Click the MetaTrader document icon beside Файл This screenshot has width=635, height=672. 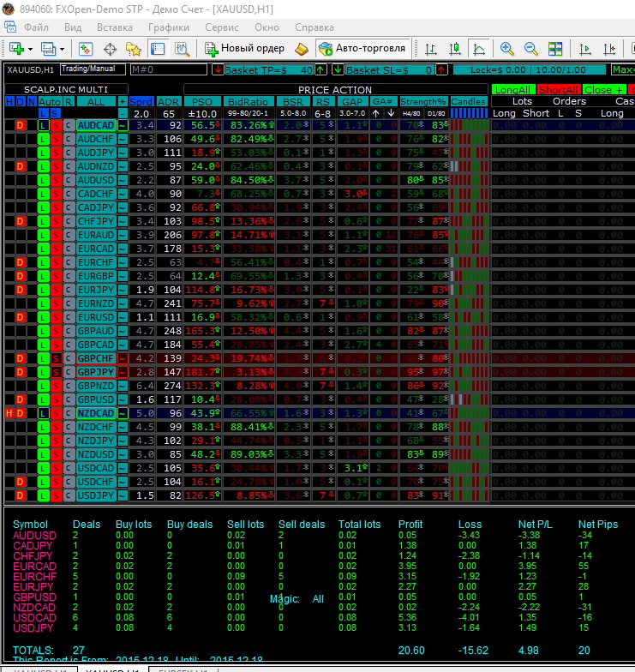click(10, 27)
